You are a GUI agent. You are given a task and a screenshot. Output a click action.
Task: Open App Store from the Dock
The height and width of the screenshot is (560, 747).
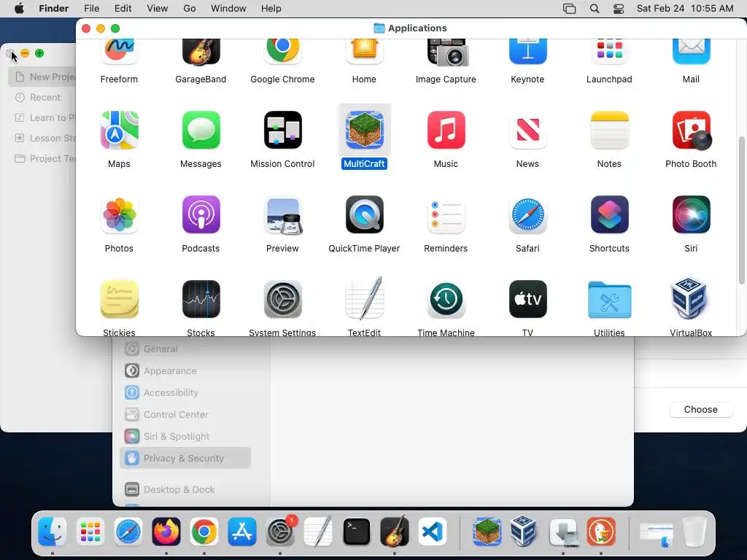point(242,532)
